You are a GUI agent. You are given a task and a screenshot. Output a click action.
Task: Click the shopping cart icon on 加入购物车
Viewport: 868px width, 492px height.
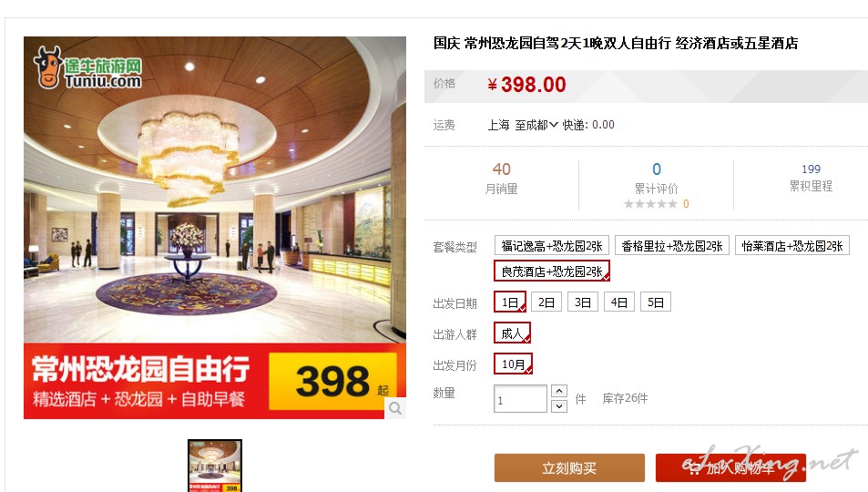(694, 468)
